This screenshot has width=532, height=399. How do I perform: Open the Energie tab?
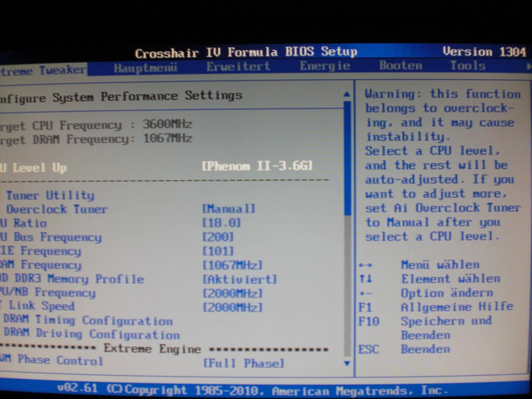pyautogui.click(x=325, y=66)
